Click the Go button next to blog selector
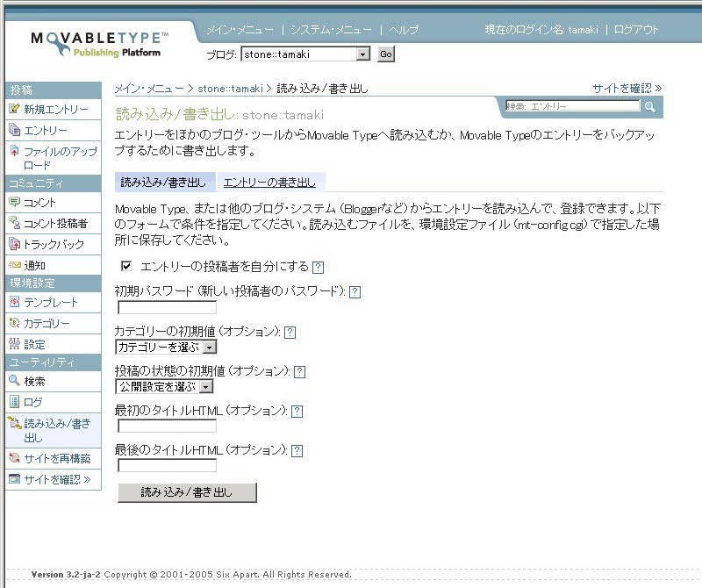The height and width of the screenshot is (588, 702). click(x=386, y=54)
